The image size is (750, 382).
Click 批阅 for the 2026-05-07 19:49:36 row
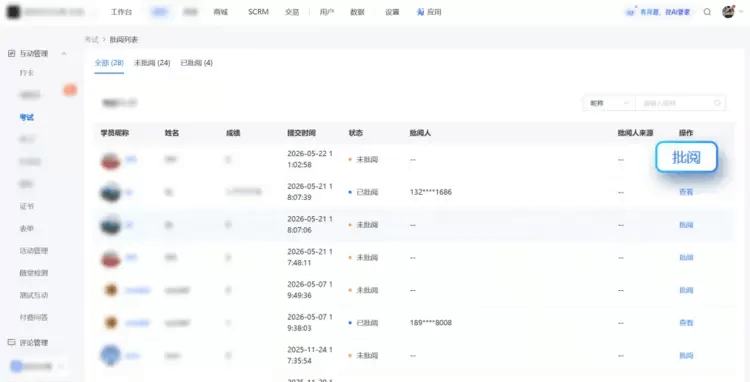pyautogui.click(x=686, y=290)
